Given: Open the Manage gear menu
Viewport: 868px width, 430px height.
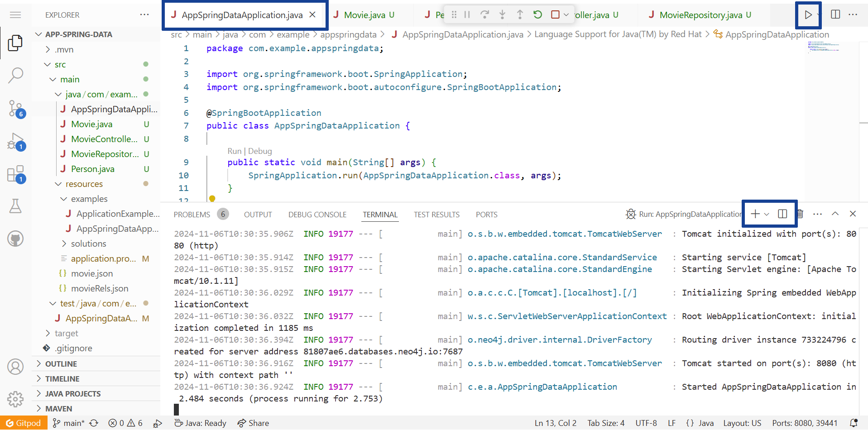Looking at the screenshot, I should pyautogui.click(x=15, y=399).
